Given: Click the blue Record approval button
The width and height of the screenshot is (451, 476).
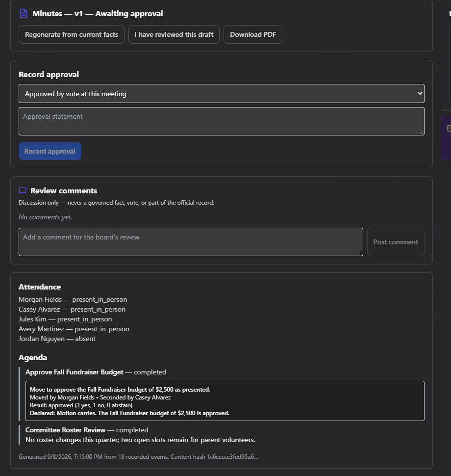Looking at the screenshot, I should click(x=50, y=151).
